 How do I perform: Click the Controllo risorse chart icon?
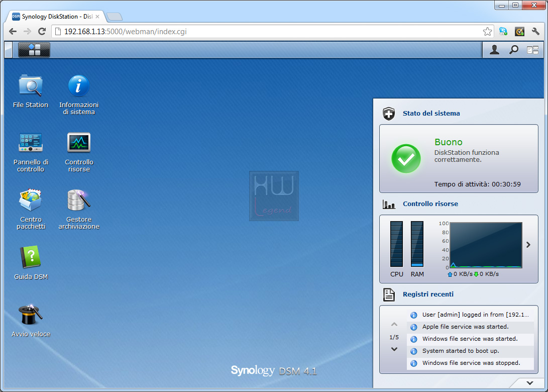(389, 204)
